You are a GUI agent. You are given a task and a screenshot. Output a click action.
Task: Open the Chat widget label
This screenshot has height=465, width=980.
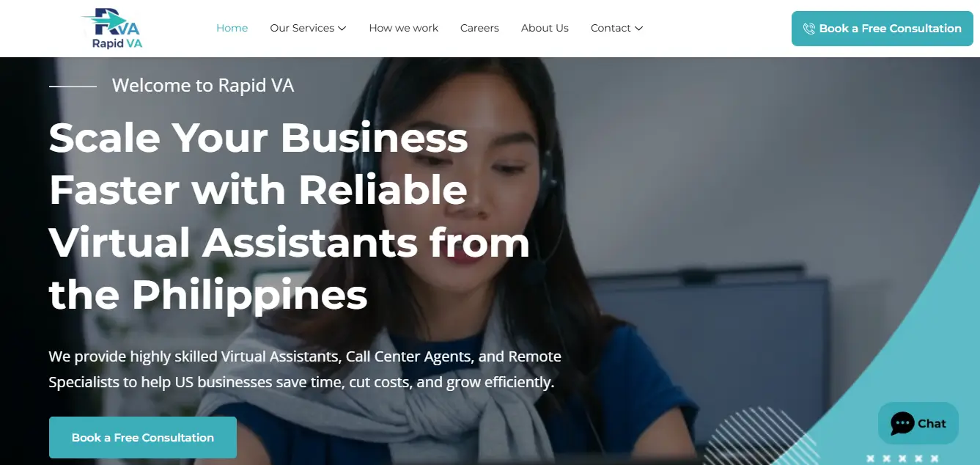coord(932,423)
